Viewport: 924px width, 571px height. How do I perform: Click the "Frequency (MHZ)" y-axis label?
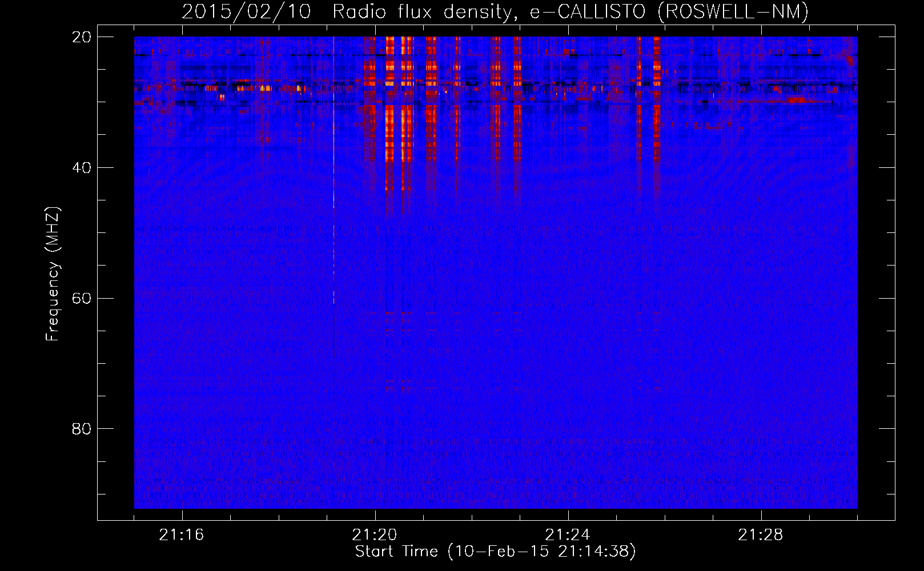(x=52, y=274)
